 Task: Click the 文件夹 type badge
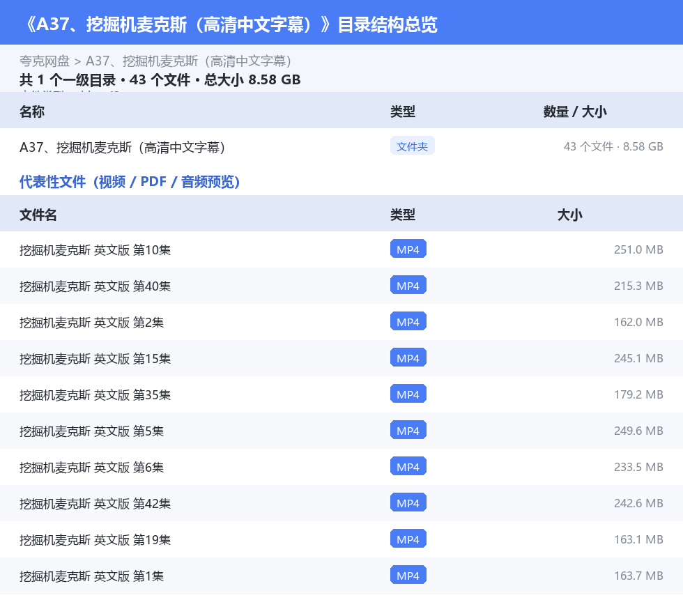tap(412, 146)
